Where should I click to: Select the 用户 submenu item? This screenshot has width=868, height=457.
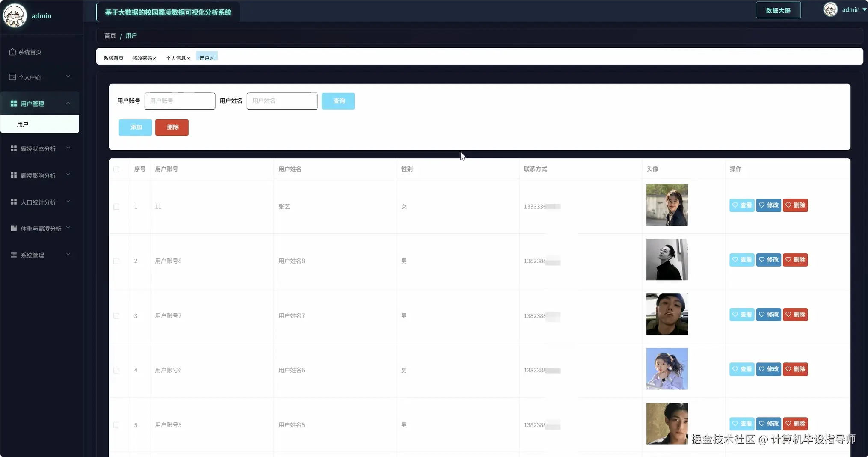pos(40,124)
